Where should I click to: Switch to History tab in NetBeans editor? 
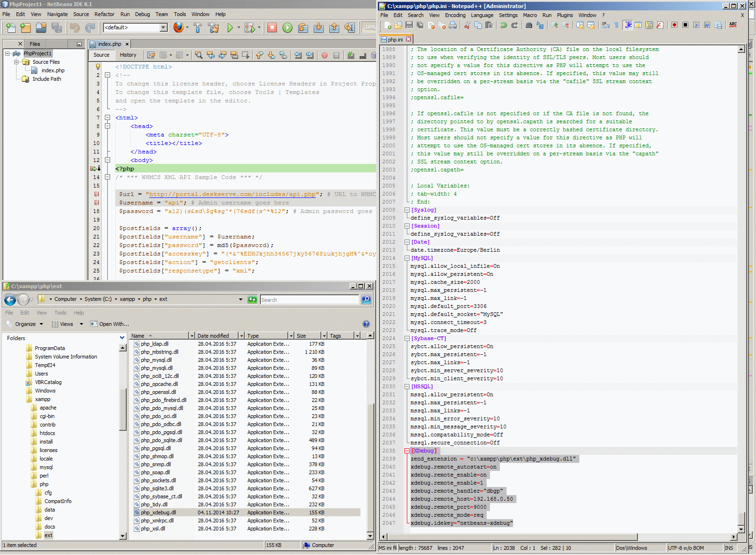click(128, 55)
